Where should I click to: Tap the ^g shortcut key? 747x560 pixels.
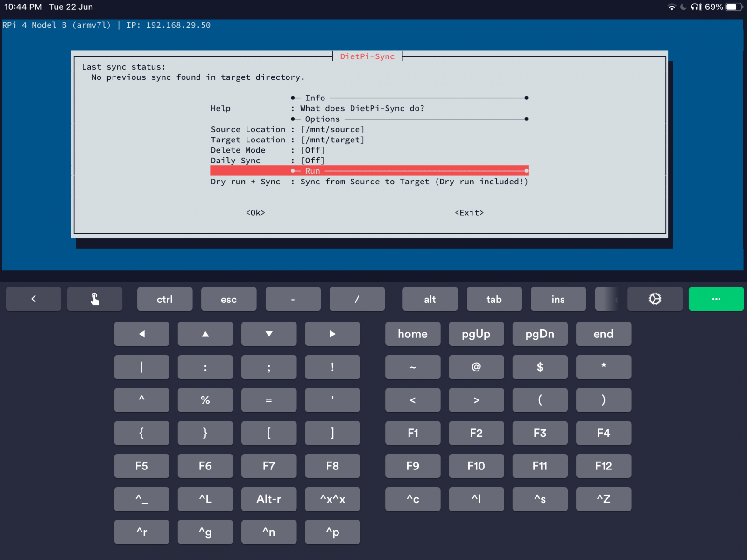pyautogui.click(x=205, y=532)
